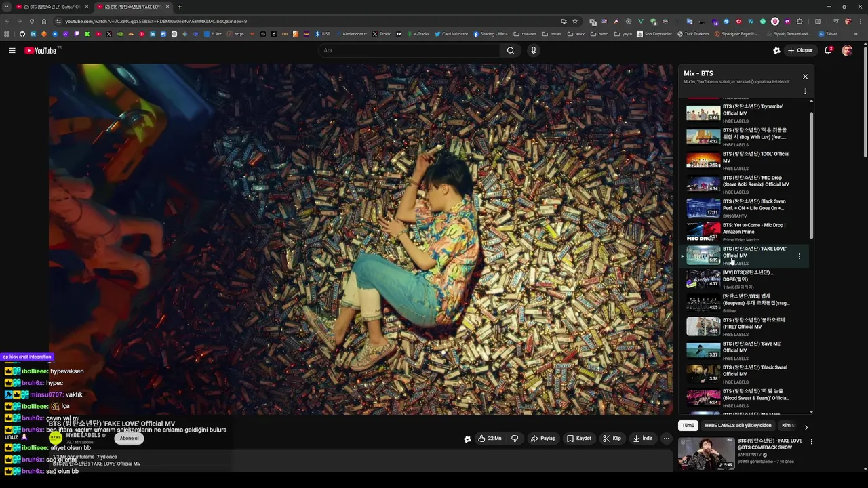Open the browser home page
This screenshot has height=488, width=868.
(x=44, y=21)
